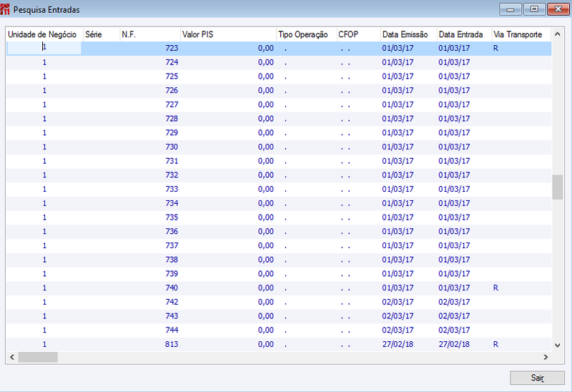
Task: Select N.F. 740 cell
Action: click(x=150, y=288)
